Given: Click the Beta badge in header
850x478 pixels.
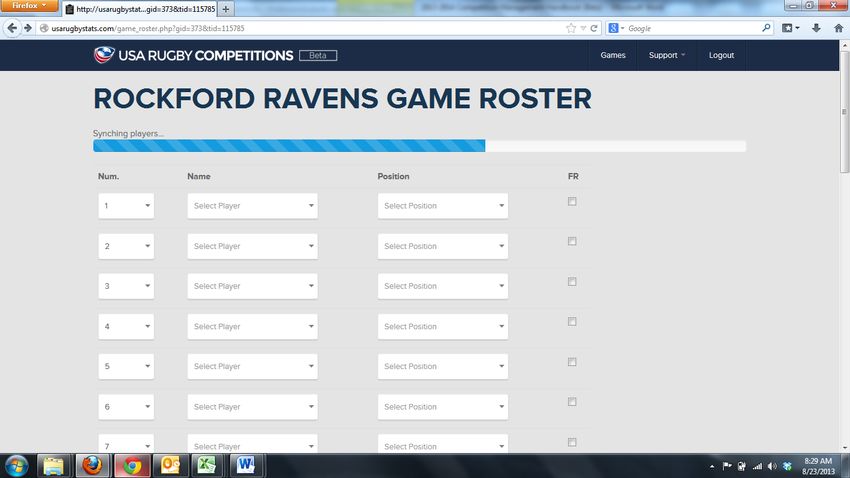Looking at the screenshot, I should point(318,55).
